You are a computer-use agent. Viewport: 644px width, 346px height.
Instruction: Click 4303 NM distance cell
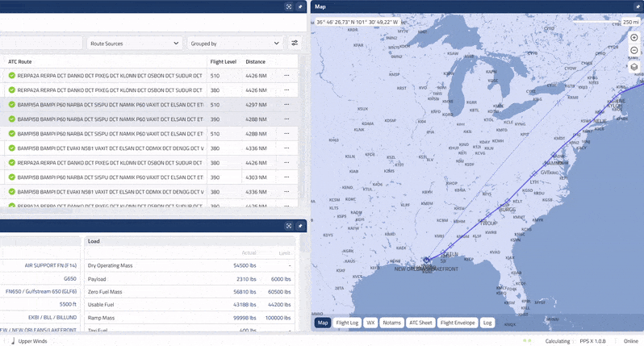coord(256,177)
